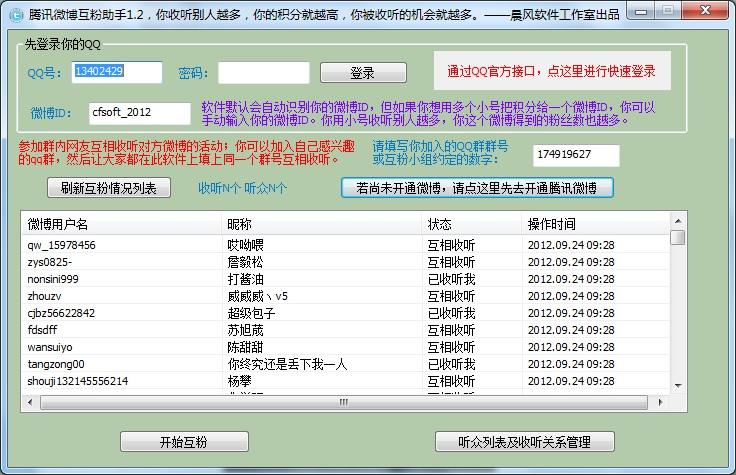
Task: Select row zhouzv
Action: point(345,296)
